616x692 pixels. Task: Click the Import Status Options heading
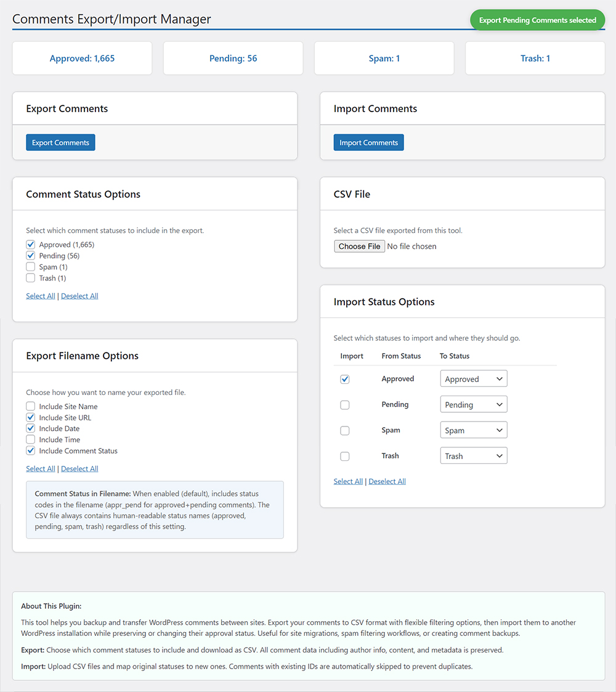tap(384, 302)
